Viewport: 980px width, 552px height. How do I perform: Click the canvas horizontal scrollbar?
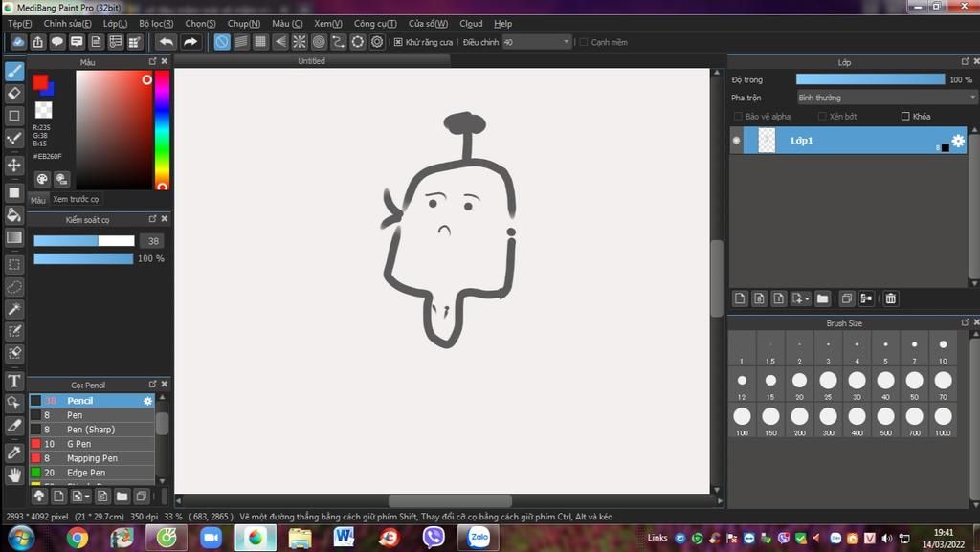tap(450, 500)
